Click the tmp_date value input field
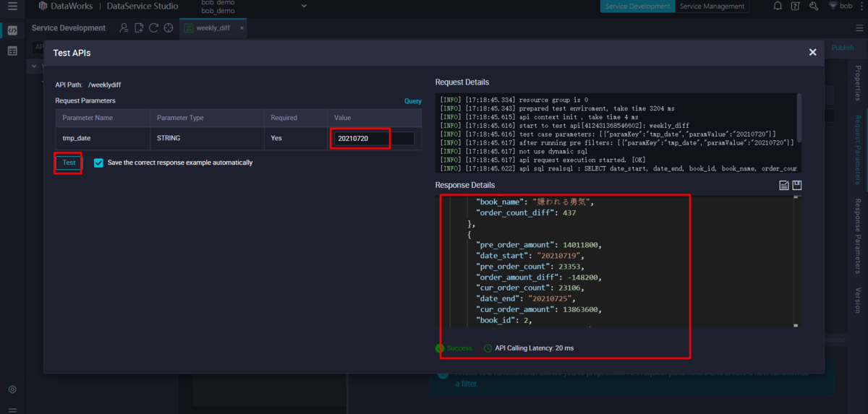The width and height of the screenshot is (868, 414). 374,138
